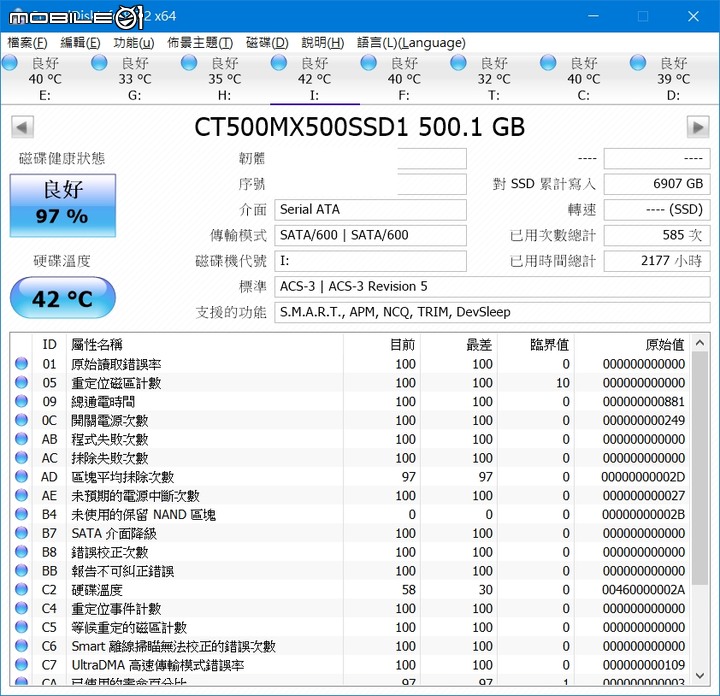Click status icon for attribute BB
Image resolution: width=720 pixels, height=696 pixels.
point(21,571)
